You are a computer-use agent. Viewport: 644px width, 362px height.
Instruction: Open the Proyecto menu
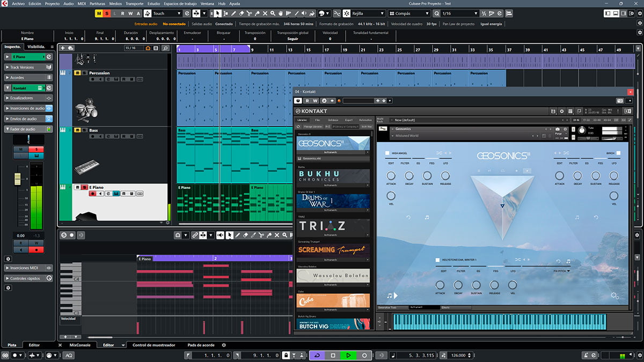(x=52, y=3)
